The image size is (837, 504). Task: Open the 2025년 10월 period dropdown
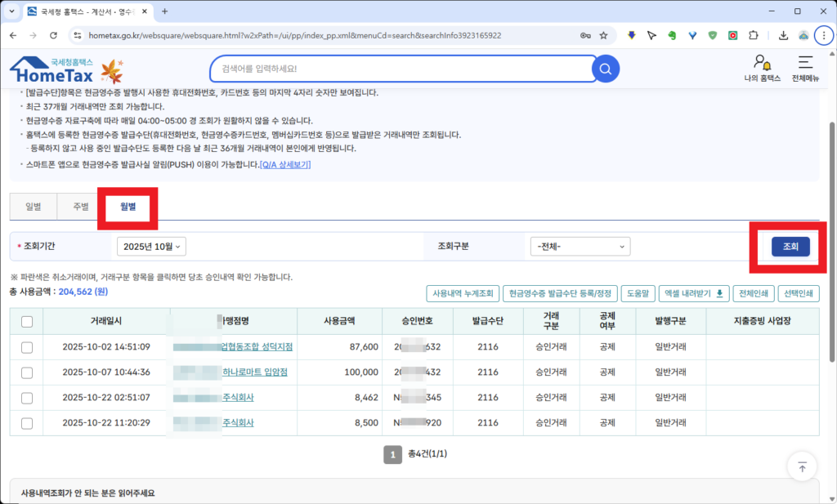point(152,247)
